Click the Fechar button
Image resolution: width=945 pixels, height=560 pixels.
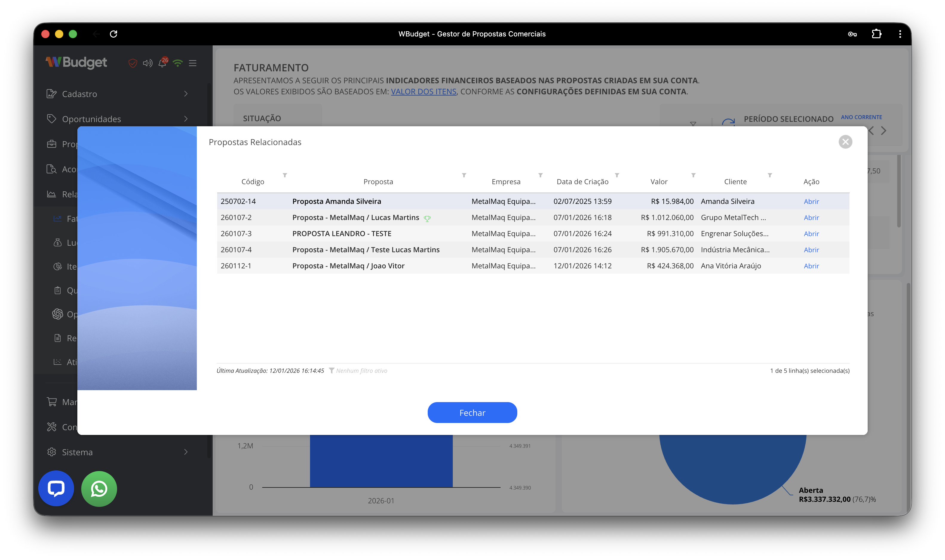click(x=472, y=413)
